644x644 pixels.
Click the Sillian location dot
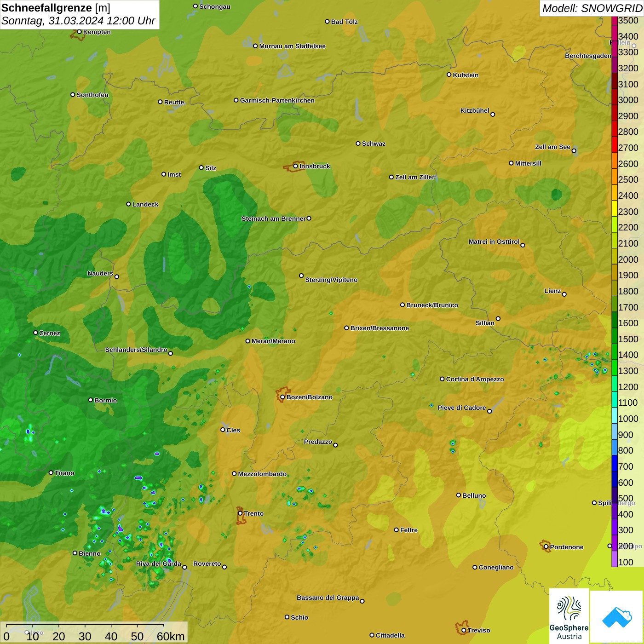pos(498,318)
